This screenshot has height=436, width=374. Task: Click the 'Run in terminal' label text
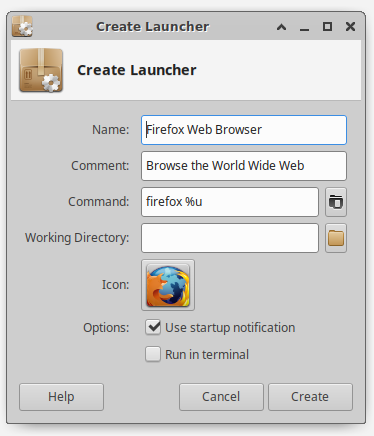(207, 354)
